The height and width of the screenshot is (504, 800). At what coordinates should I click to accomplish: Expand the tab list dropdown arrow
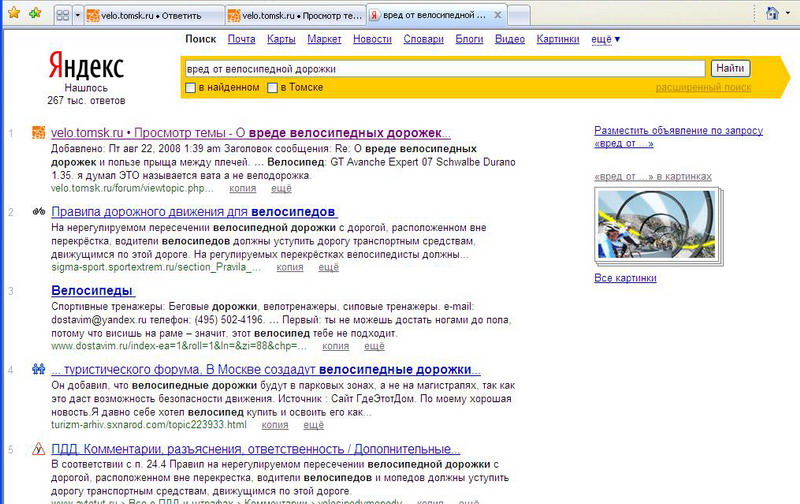point(78,15)
